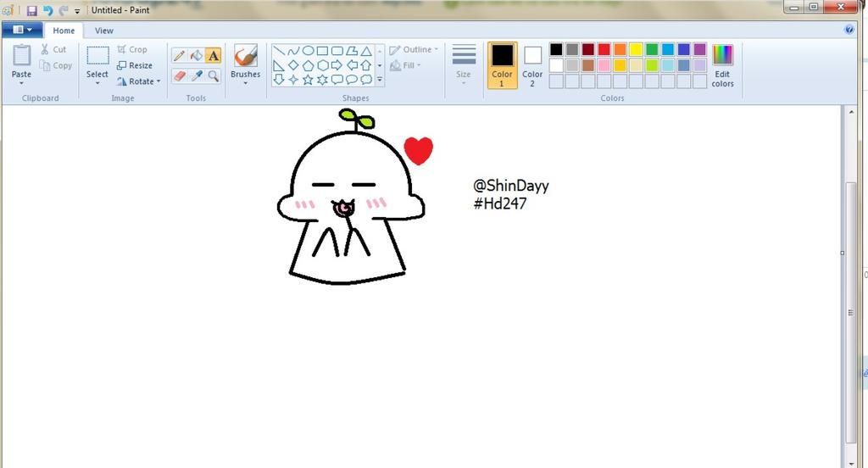Click the Crop button
868x468 pixels.
coord(131,49)
